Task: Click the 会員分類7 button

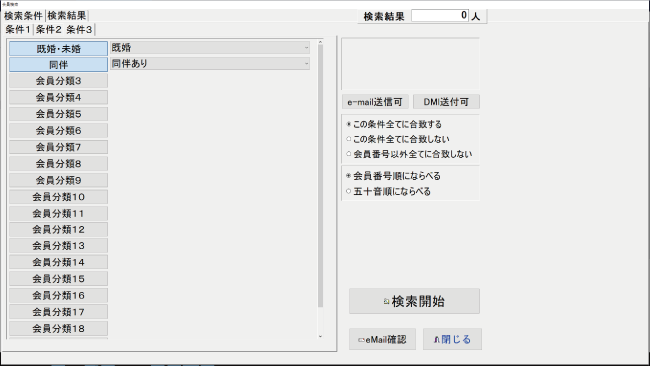Action: pos(58,147)
